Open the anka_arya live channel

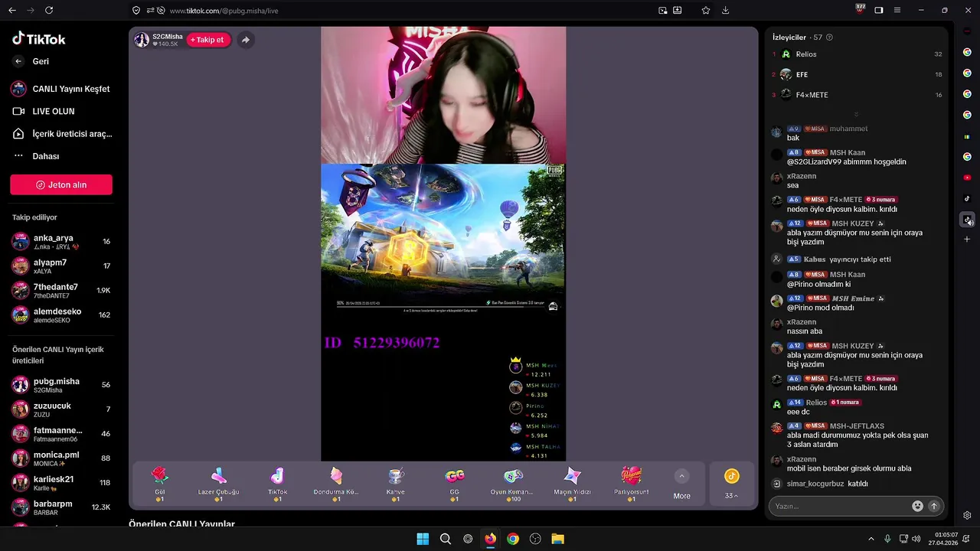pyautogui.click(x=61, y=242)
